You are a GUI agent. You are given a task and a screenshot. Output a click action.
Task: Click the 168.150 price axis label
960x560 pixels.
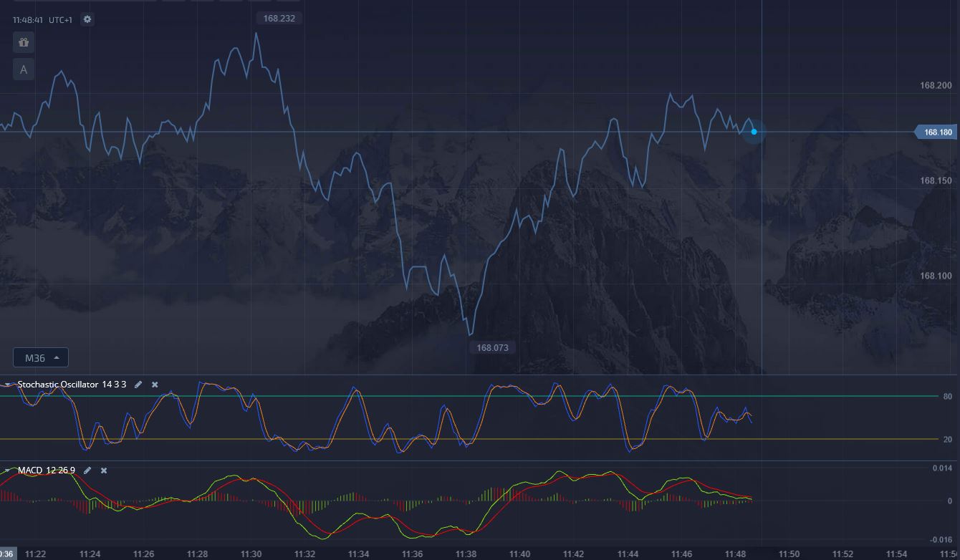pos(936,180)
